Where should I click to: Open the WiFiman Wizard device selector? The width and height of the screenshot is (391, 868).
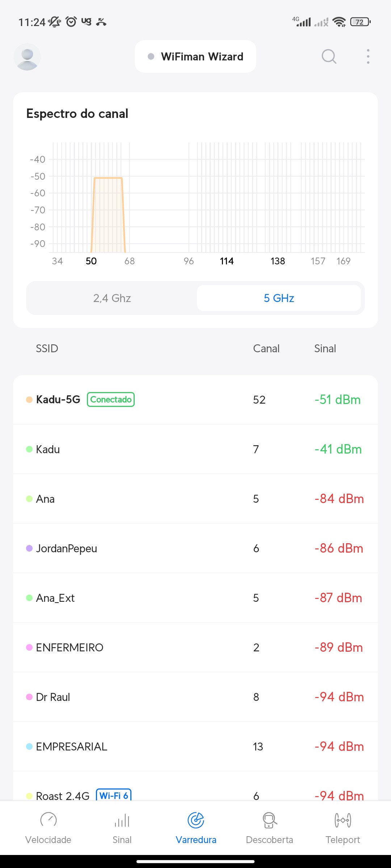click(x=195, y=57)
